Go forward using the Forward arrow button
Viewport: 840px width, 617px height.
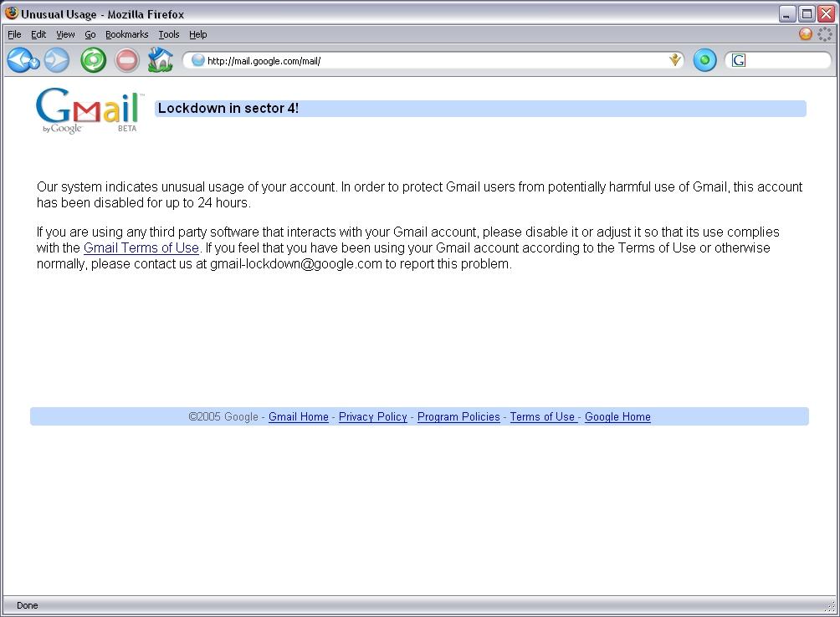57,60
